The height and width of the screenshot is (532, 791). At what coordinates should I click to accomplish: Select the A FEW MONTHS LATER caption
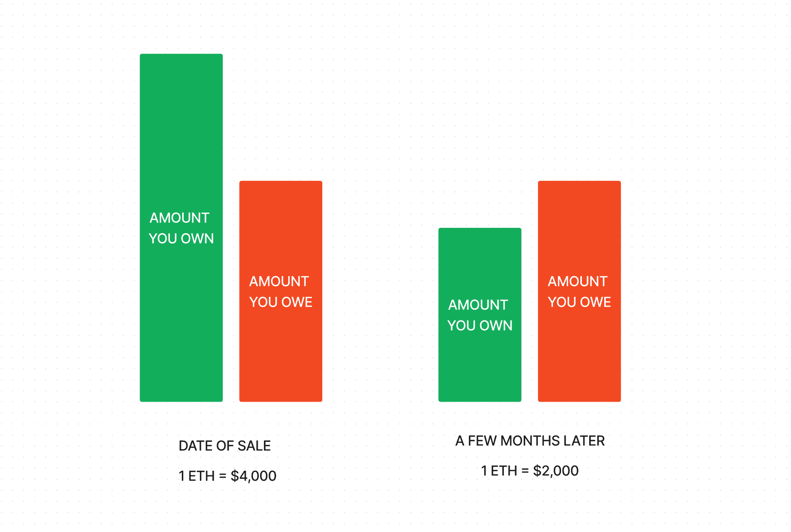click(x=530, y=441)
